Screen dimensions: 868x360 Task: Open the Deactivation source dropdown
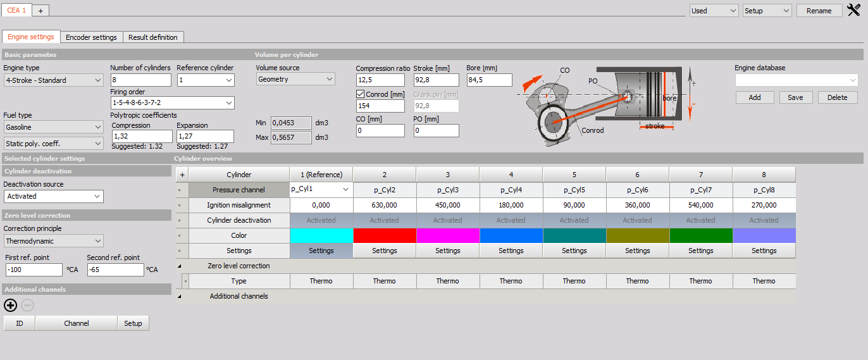[54, 196]
